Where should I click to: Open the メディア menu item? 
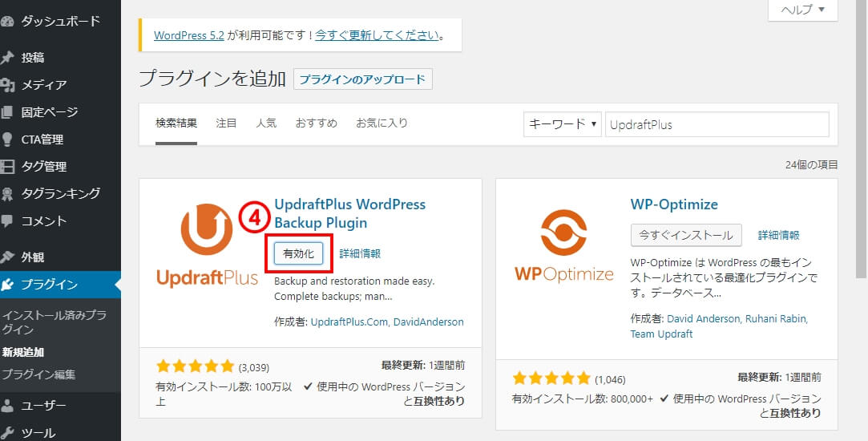(44, 85)
